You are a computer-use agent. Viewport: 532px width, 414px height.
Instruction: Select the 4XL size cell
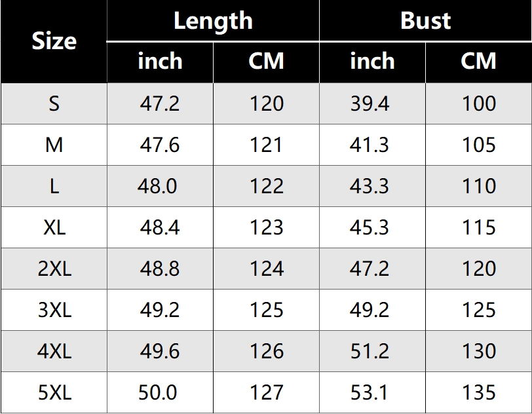click(x=54, y=351)
